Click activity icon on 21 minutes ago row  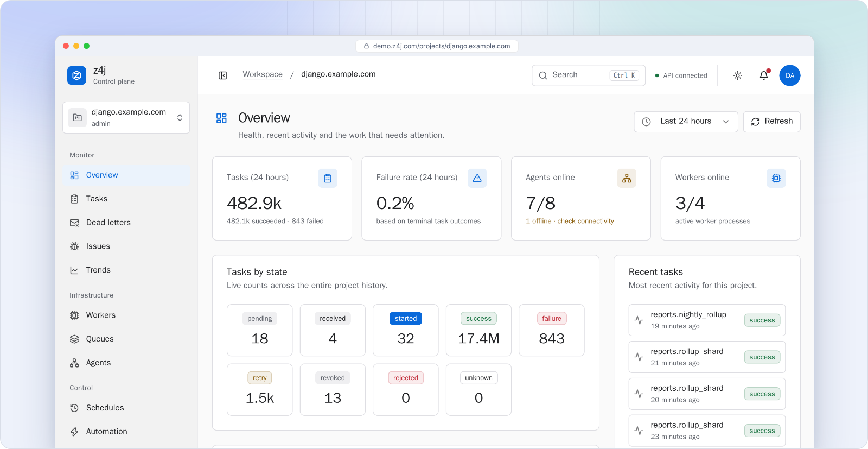pyautogui.click(x=639, y=357)
